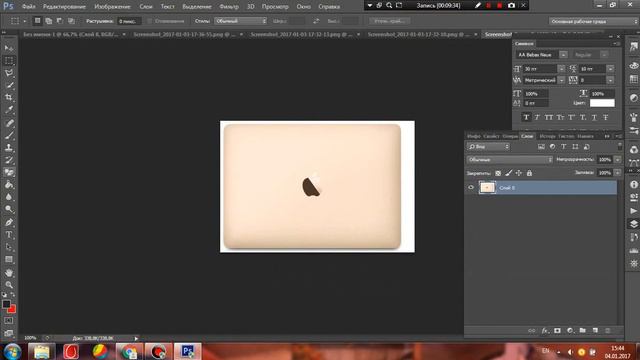Screen dimensions: 640x360
Task: Select the Eraser tool
Action: point(9,172)
